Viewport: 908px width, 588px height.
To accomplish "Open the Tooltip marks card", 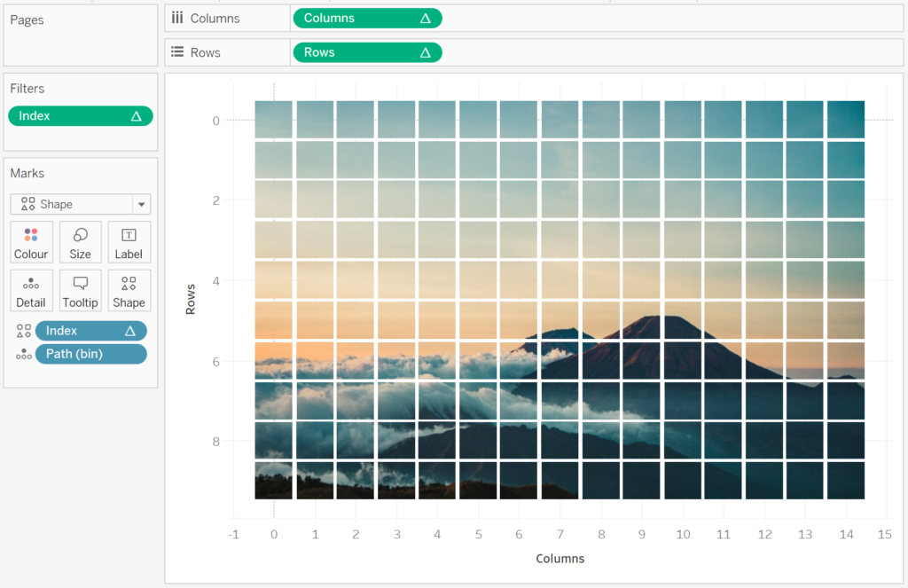I will tap(81, 291).
